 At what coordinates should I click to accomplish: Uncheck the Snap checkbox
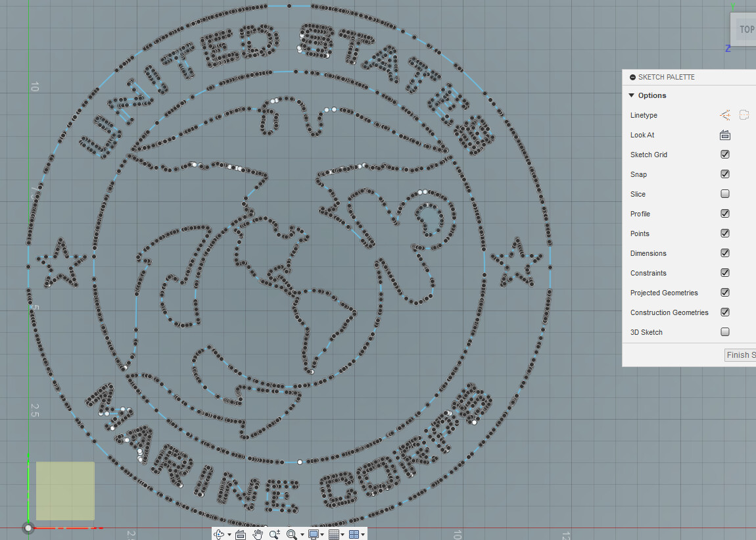[725, 174]
